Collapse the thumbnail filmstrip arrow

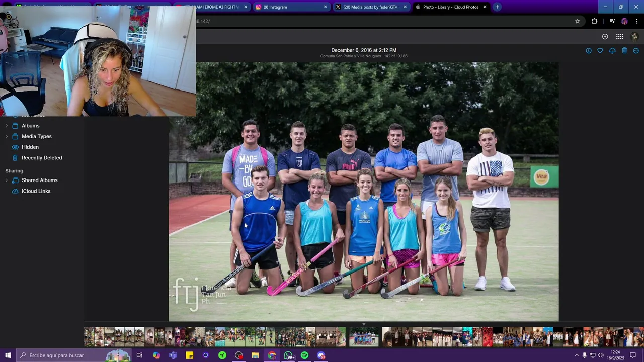coord(364,325)
